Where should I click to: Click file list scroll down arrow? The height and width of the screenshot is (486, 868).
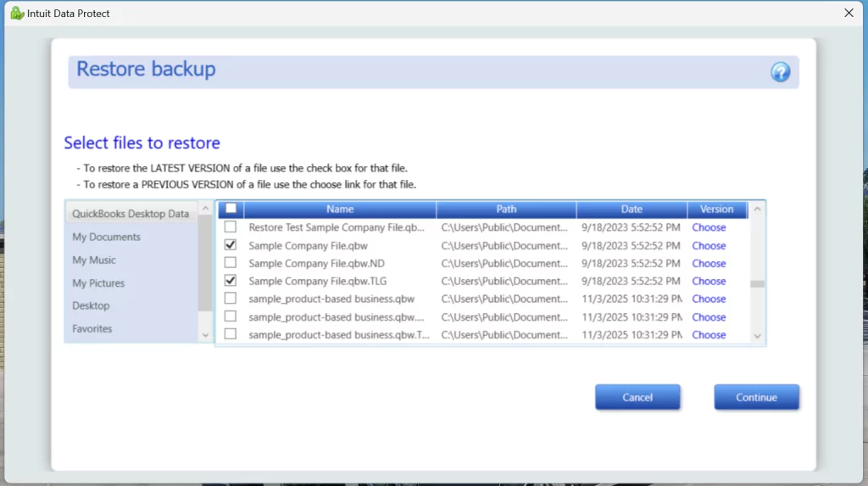(757, 336)
